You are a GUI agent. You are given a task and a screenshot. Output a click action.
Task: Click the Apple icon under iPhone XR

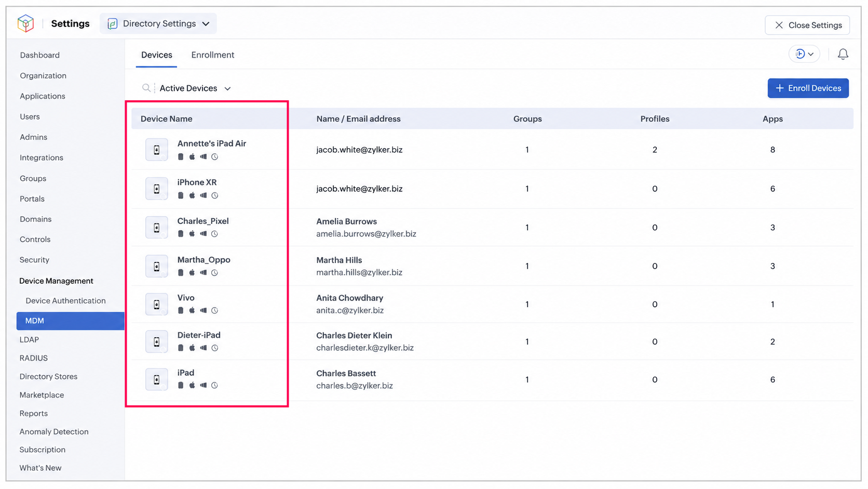point(192,195)
